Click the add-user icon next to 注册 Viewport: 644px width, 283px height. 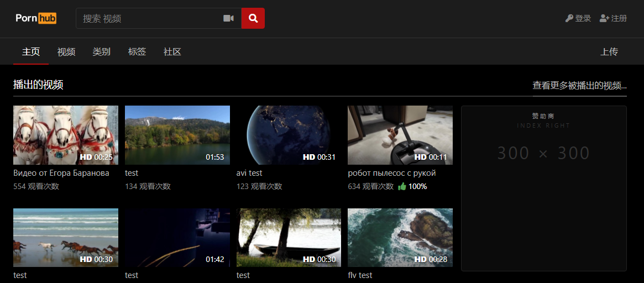click(x=604, y=18)
